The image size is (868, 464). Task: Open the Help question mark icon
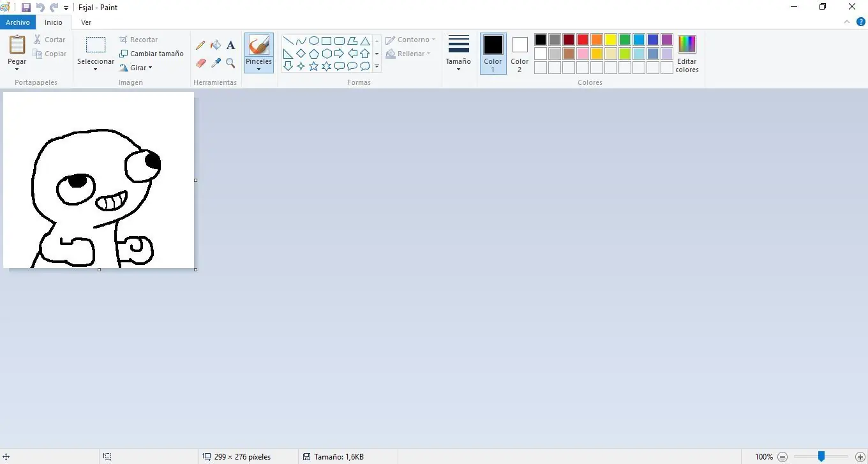(x=860, y=22)
